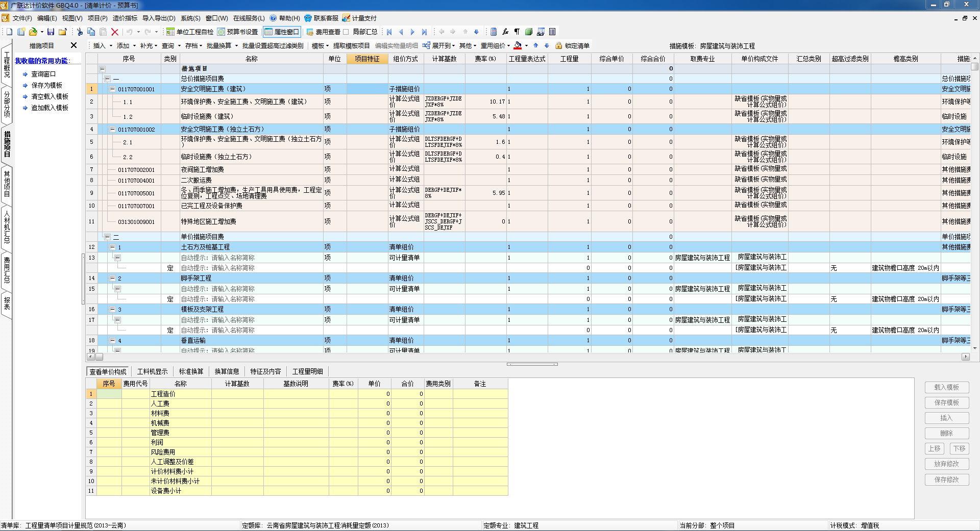Screen dimensions: 980x531
Task: Collapse the 土石方及桩基工程 row
Action: click(113, 247)
